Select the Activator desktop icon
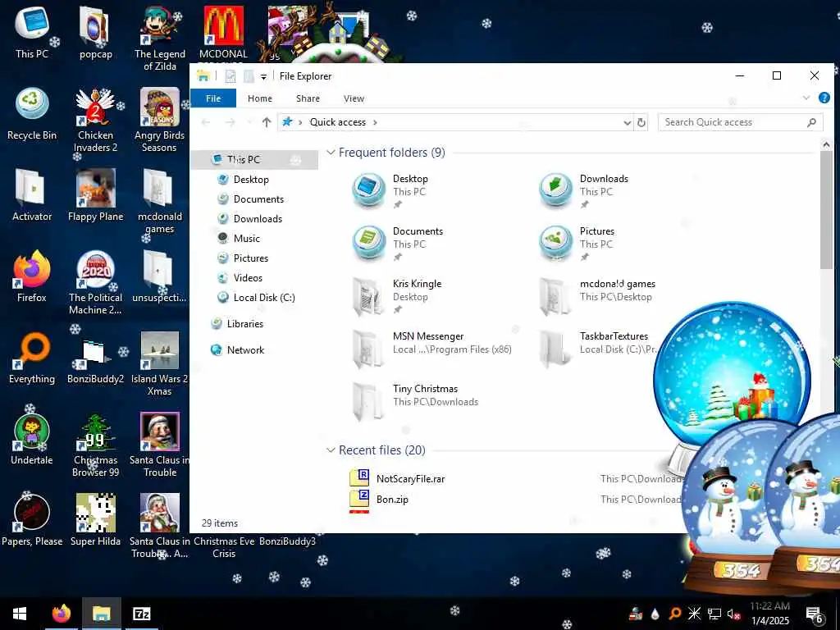 (32, 195)
